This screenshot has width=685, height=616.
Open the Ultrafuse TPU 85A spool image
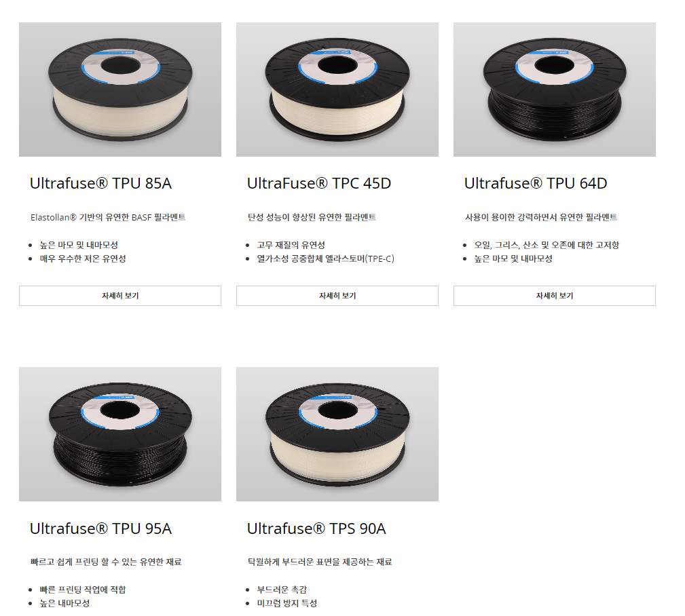click(x=120, y=90)
